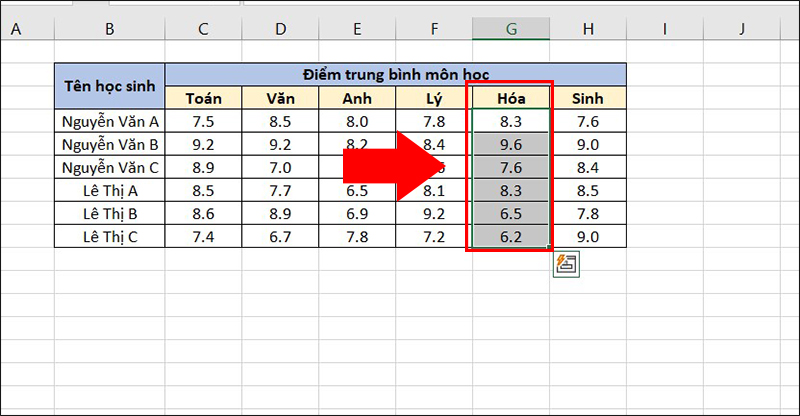800x416 pixels.
Task: Select Nguyễn Văn A's Hóa score 8.3
Action: 511,121
